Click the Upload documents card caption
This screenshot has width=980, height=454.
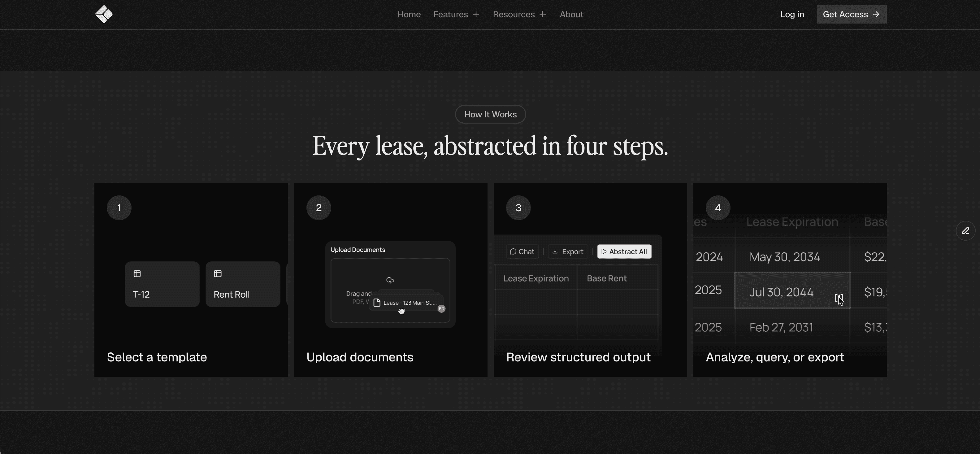pos(359,357)
